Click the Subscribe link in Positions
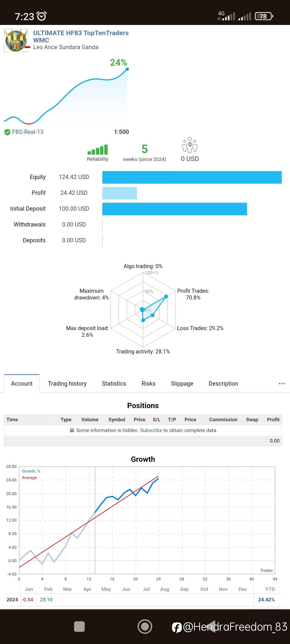 [151, 430]
